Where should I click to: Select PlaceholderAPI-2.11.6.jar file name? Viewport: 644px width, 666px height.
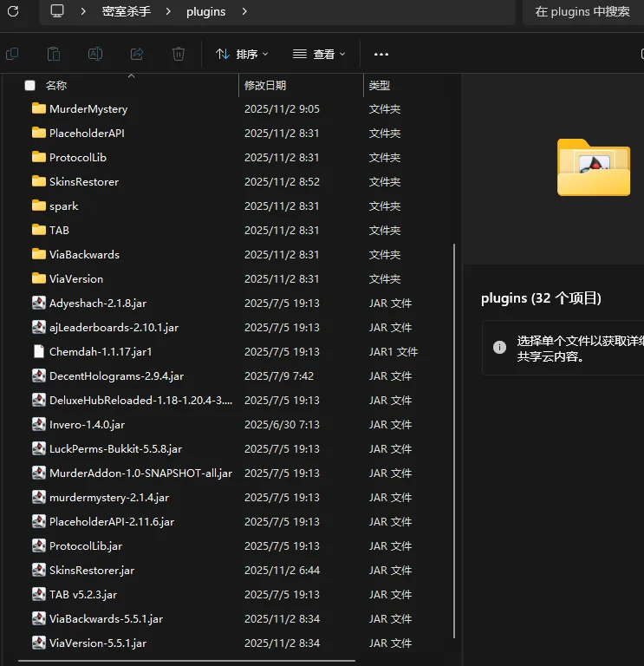pos(112,521)
